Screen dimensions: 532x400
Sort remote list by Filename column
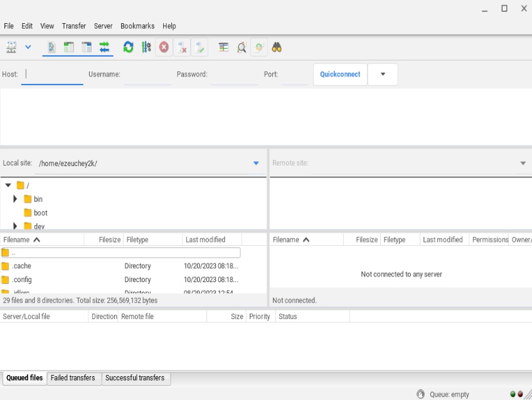307,239
